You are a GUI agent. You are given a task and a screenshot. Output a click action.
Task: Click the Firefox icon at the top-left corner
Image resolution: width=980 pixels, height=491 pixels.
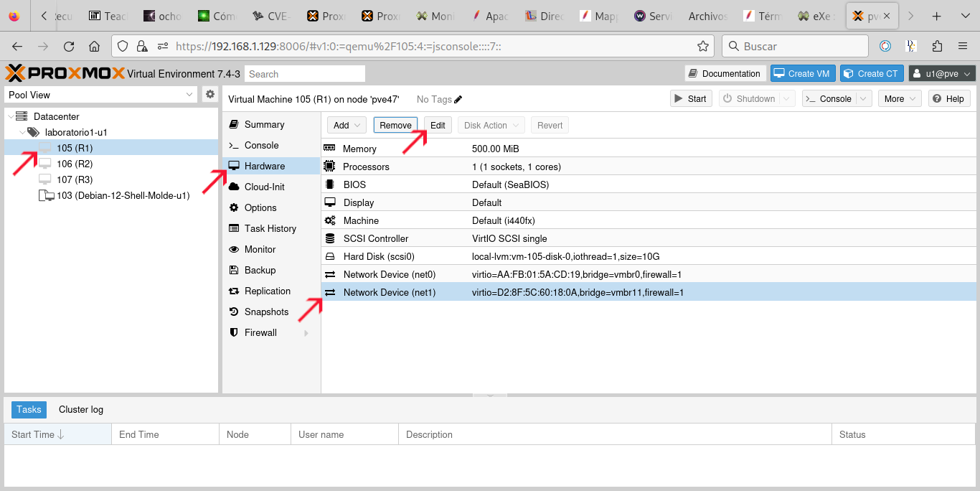14,16
